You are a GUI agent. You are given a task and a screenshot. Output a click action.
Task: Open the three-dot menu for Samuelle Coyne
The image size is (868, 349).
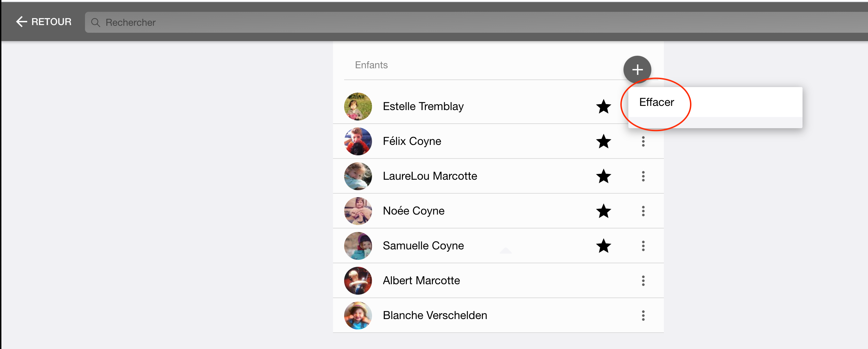643,246
